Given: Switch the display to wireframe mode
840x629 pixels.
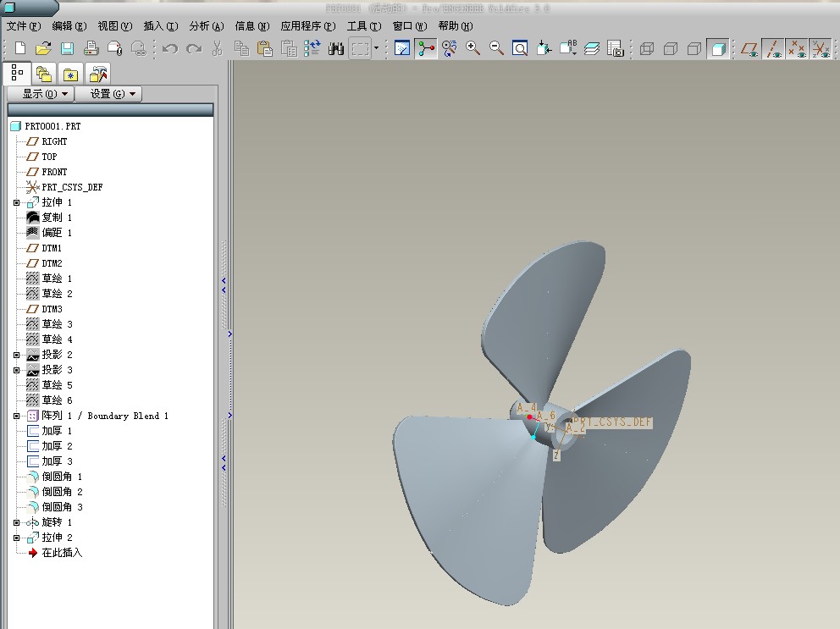Looking at the screenshot, I should (647, 49).
